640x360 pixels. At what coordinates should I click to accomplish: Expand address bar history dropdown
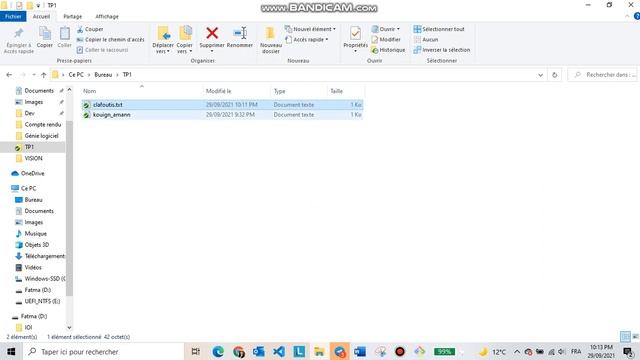[x=540, y=75]
